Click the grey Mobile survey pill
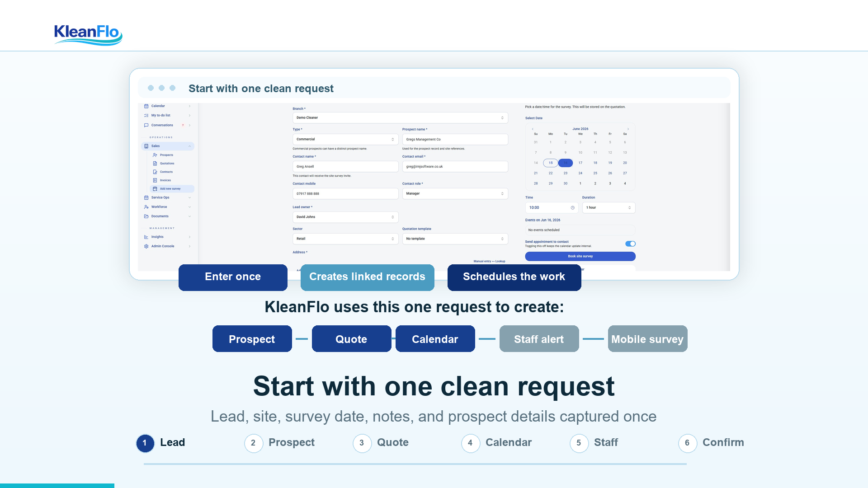This screenshot has width=868, height=488. point(647,339)
